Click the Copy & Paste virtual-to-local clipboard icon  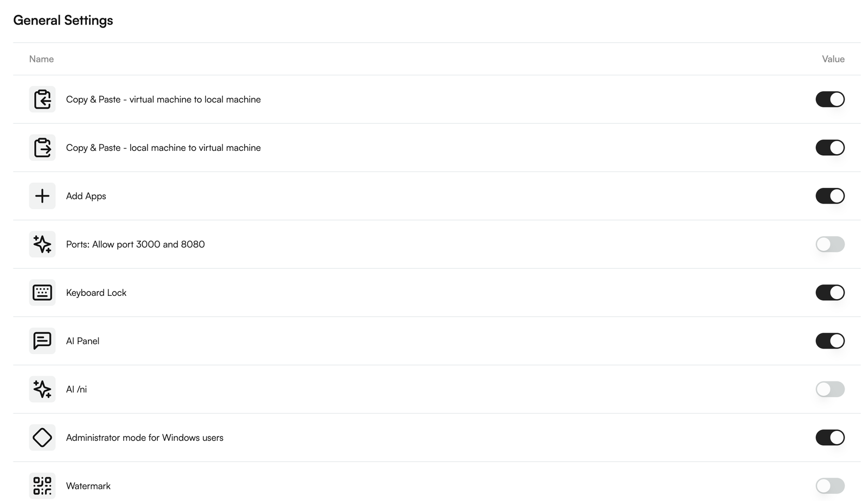42,99
